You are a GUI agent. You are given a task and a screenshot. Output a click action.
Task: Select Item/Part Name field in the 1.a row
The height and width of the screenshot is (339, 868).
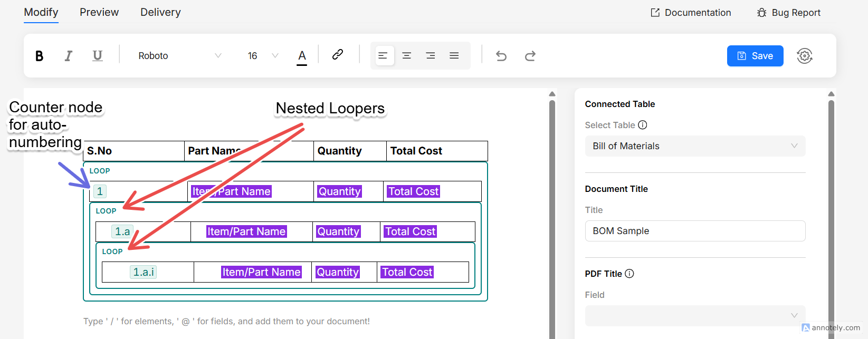[246, 231]
